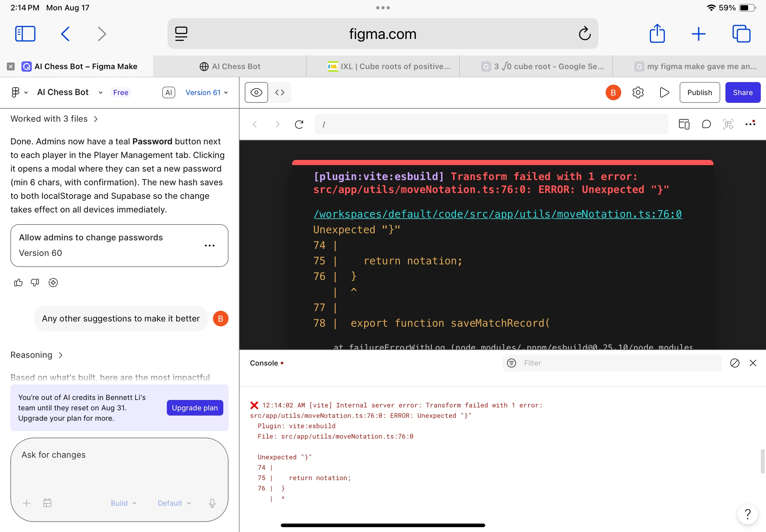This screenshot has width=766, height=532.
Task: Open the B user avatar in toolbar
Action: click(x=613, y=92)
